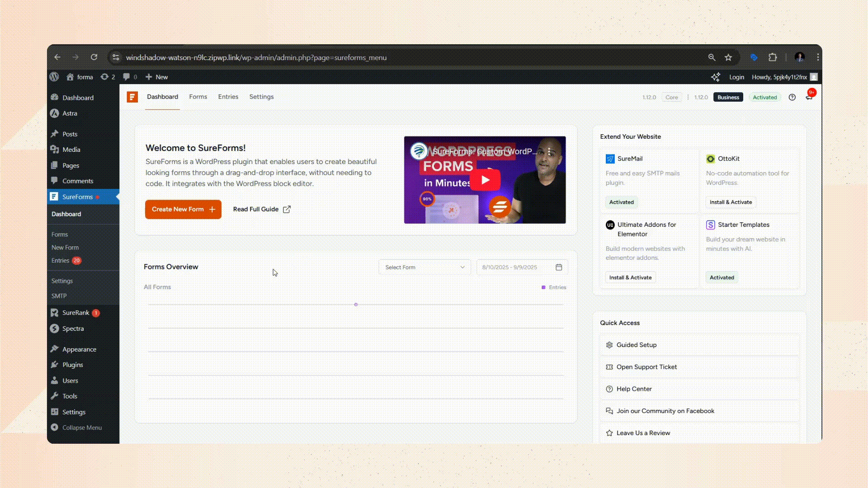Open the help question mark icon

(792, 97)
